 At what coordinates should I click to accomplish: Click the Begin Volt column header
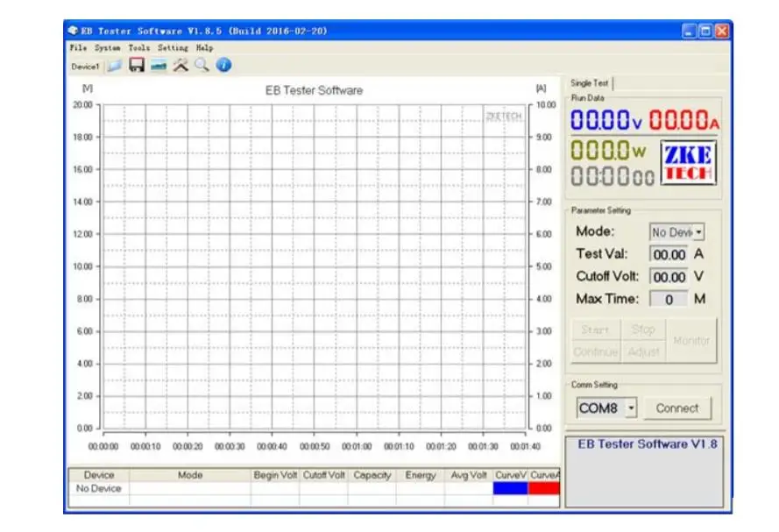(x=275, y=475)
